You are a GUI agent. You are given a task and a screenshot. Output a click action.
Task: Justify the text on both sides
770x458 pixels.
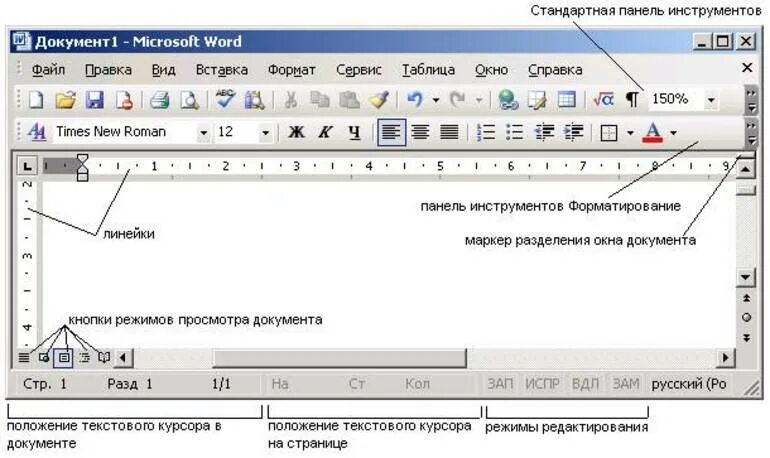[449, 132]
